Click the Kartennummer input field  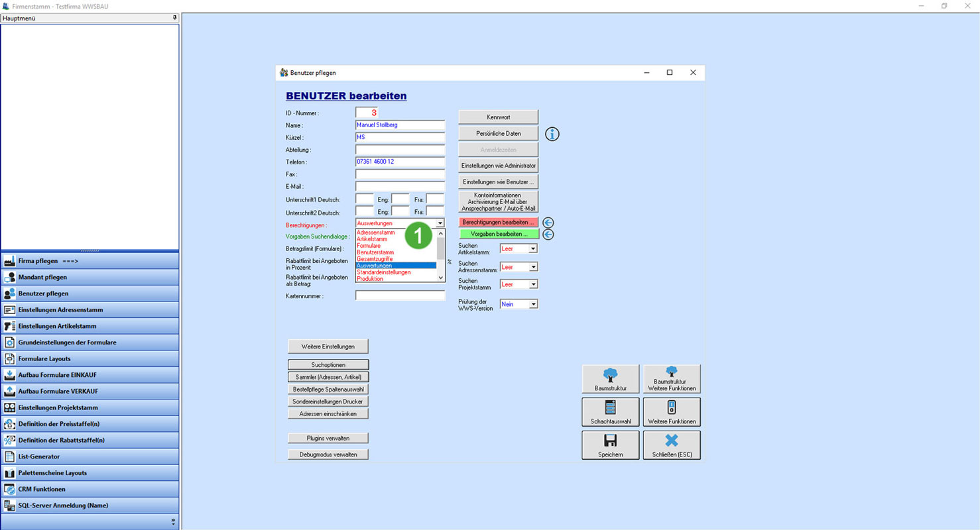pyautogui.click(x=400, y=295)
